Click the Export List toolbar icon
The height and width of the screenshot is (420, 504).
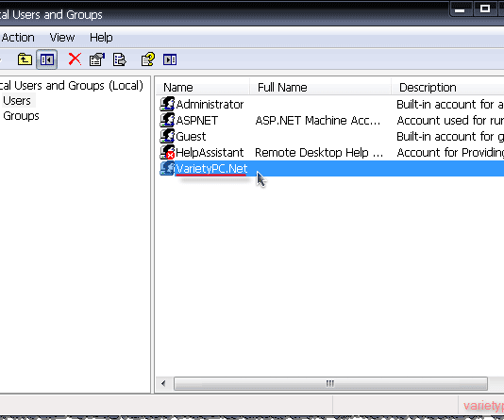(119, 59)
